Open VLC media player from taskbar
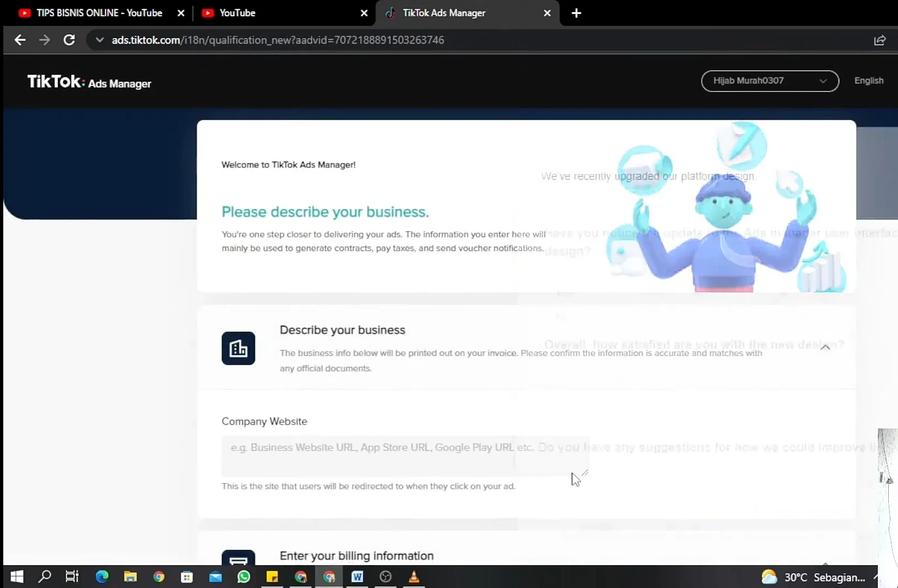This screenshot has width=898, height=588. [414, 577]
